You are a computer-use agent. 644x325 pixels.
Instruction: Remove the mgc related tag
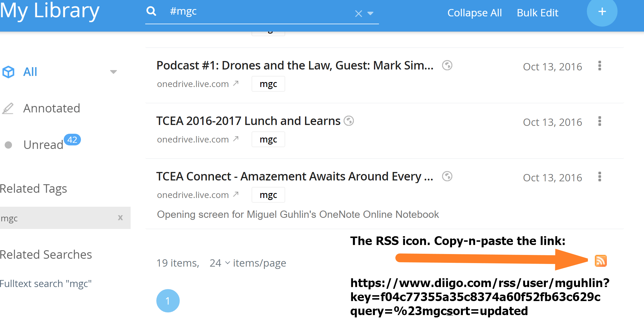pos(120,218)
